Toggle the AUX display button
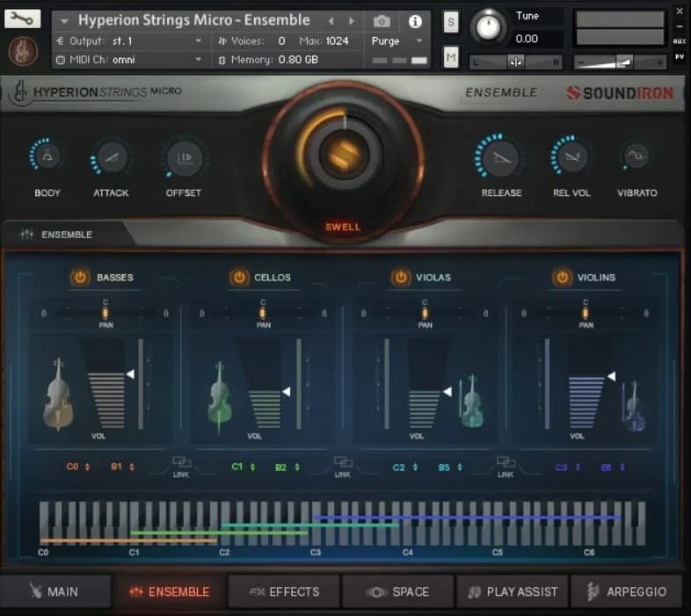 (679, 41)
